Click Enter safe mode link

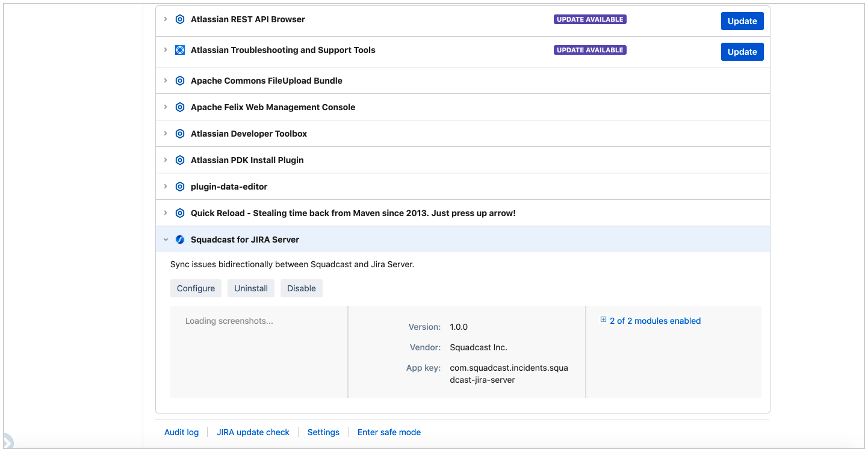(x=389, y=432)
